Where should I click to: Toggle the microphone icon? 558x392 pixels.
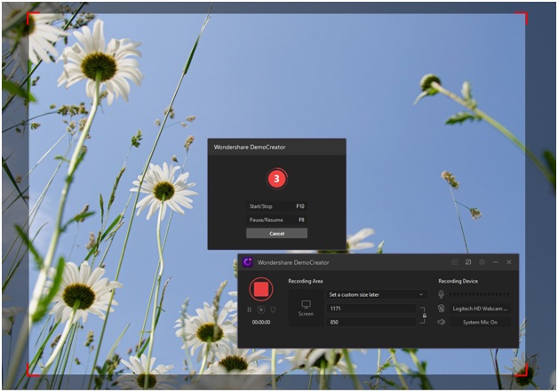(x=441, y=294)
